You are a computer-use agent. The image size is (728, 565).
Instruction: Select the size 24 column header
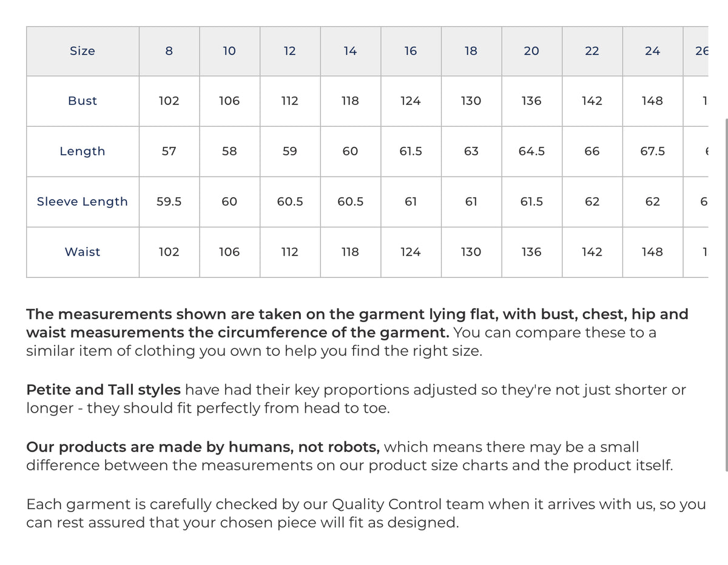653,51
